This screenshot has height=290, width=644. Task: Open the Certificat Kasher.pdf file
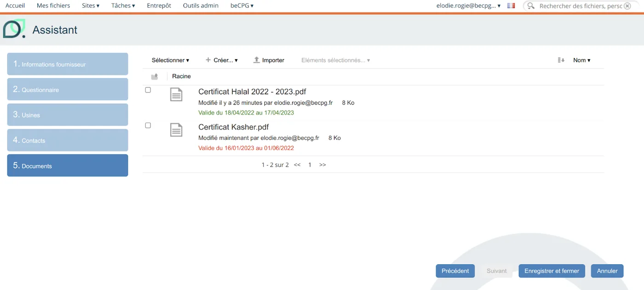tap(233, 127)
